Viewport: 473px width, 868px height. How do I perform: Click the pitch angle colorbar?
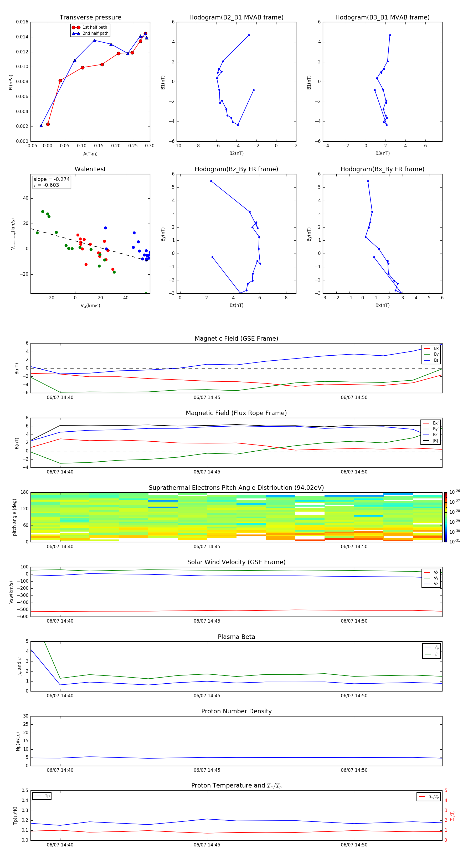tap(446, 517)
